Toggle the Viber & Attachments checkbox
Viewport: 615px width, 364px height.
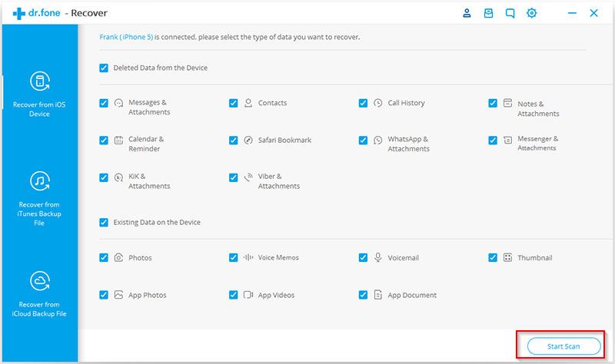[x=234, y=177]
